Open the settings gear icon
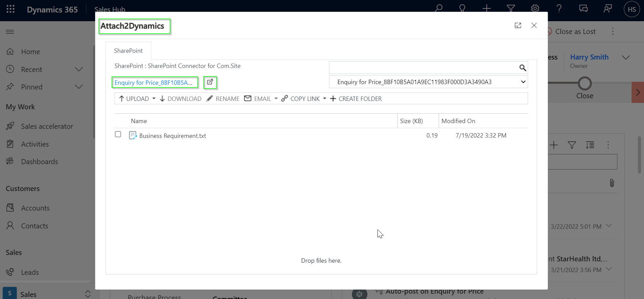 [535, 8]
